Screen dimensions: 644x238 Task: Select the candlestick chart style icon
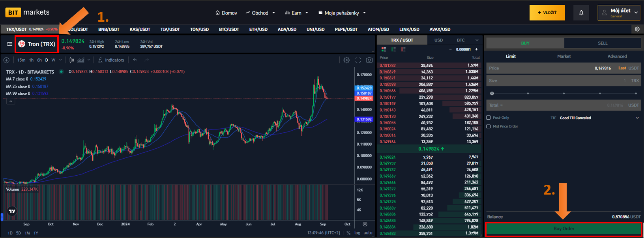coord(71,60)
